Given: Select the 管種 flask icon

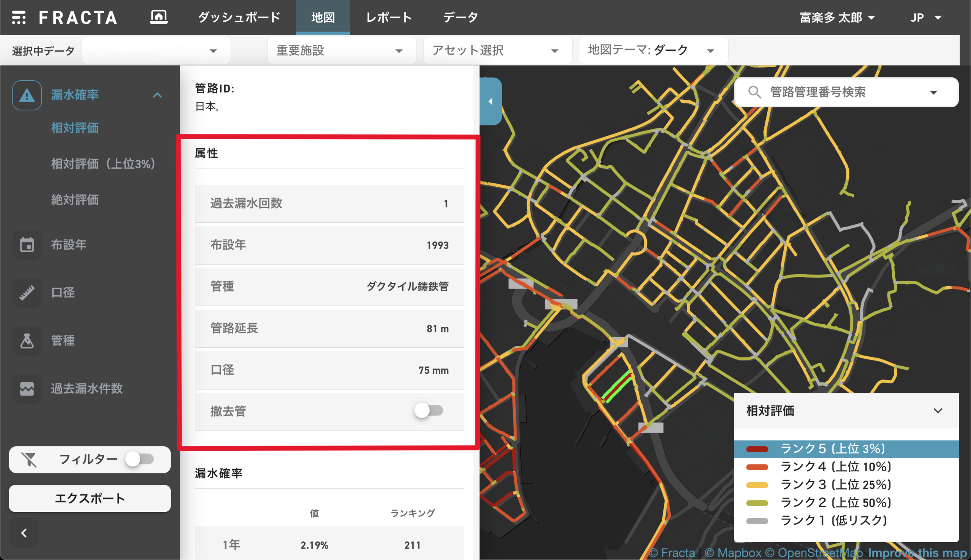Looking at the screenshot, I should pyautogui.click(x=27, y=340).
